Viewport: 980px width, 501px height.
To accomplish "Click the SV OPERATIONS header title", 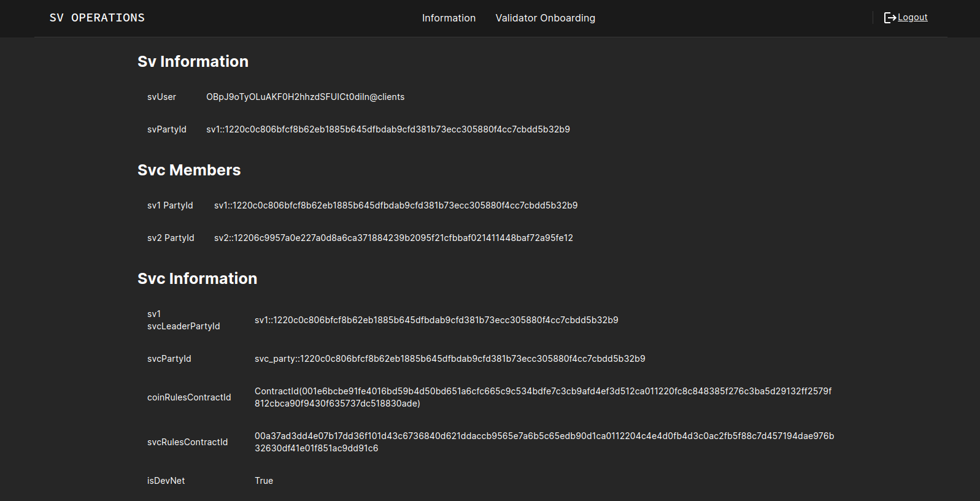I will click(x=97, y=18).
